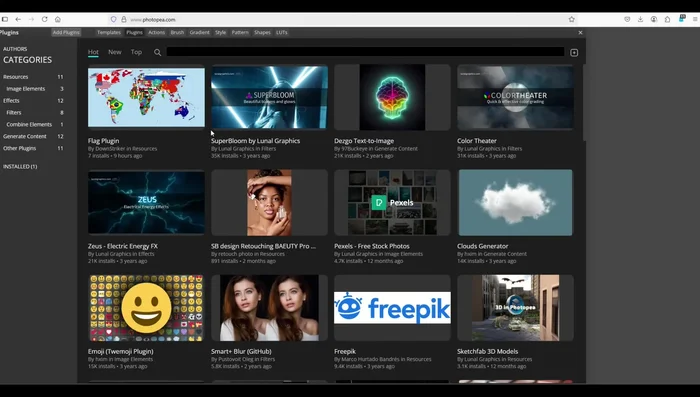The image size is (700, 397).
Task: Click 'SuperBloom by Lunal Graphics' title
Action: [x=255, y=141]
